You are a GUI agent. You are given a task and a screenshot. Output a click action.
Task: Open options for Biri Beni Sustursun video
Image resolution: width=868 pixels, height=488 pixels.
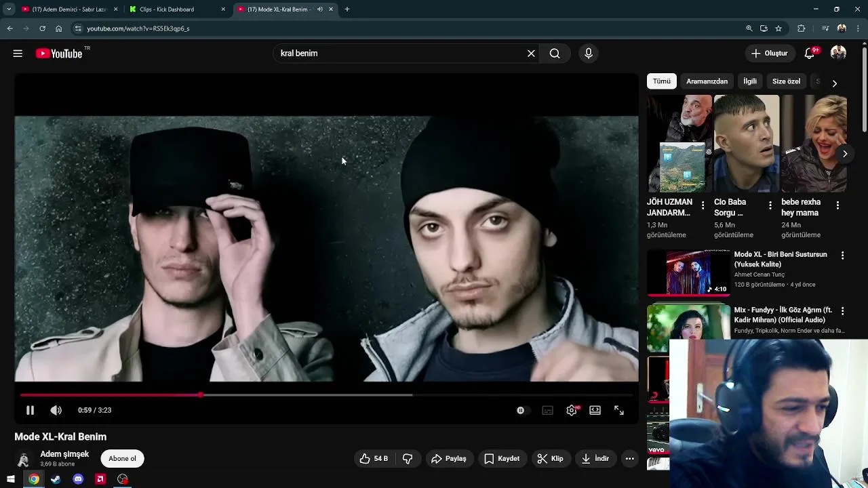842,256
